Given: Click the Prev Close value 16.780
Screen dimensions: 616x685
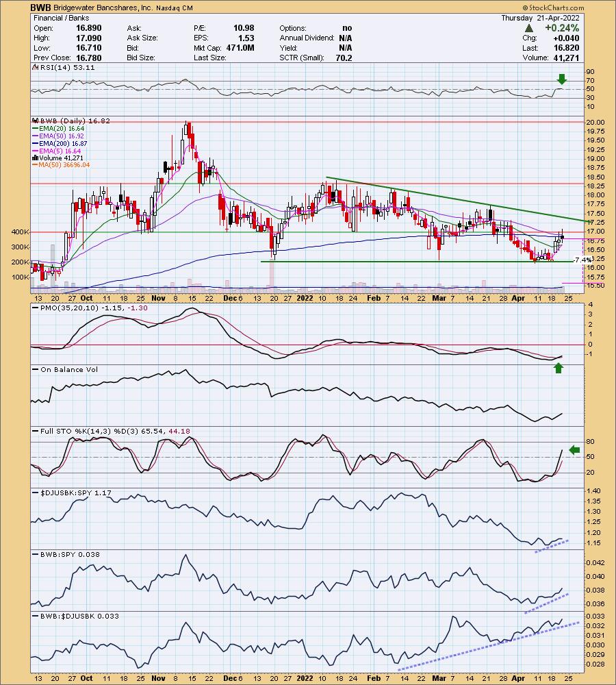Looking at the screenshot, I should pyautogui.click(x=88, y=58).
